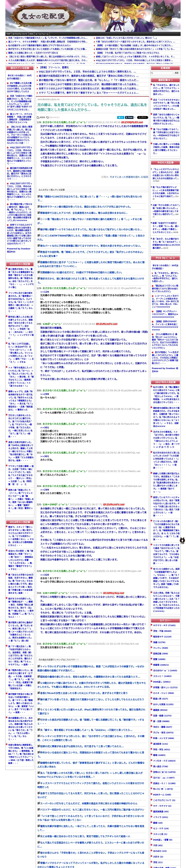Click the 検索 search button

click(177, 73)
